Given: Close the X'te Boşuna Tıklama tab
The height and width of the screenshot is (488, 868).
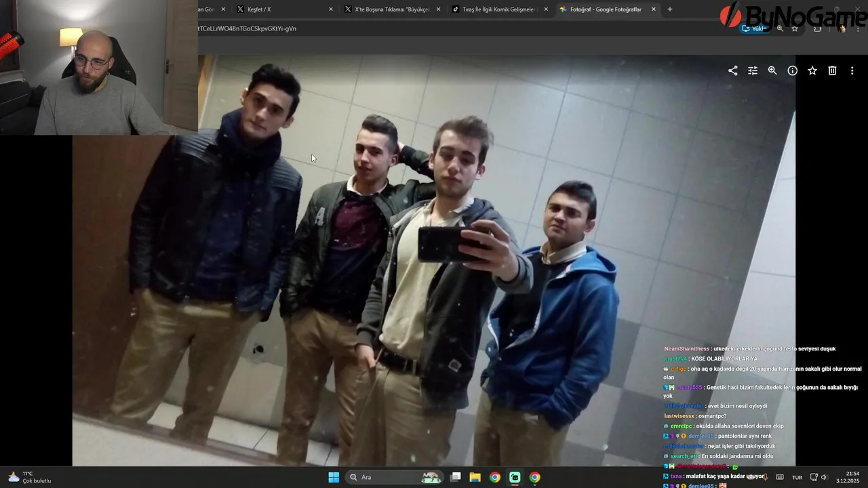Looking at the screenshot, I should 438,9.
